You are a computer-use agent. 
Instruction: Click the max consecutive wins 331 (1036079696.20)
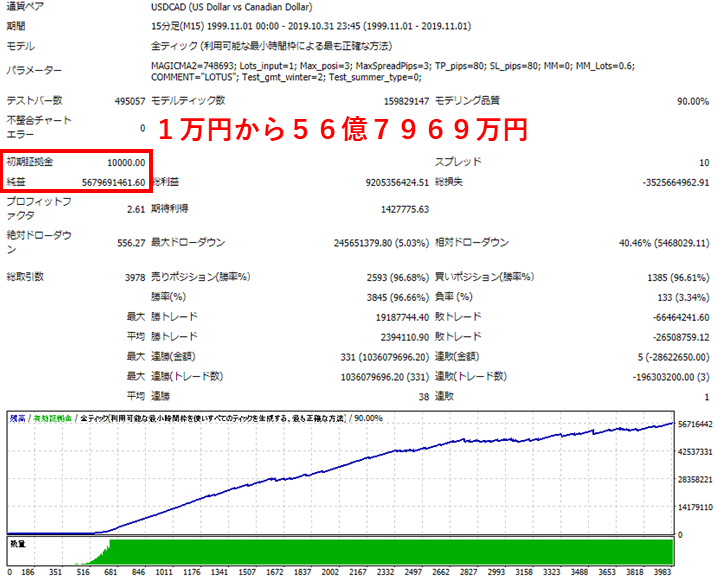[384, 357]
